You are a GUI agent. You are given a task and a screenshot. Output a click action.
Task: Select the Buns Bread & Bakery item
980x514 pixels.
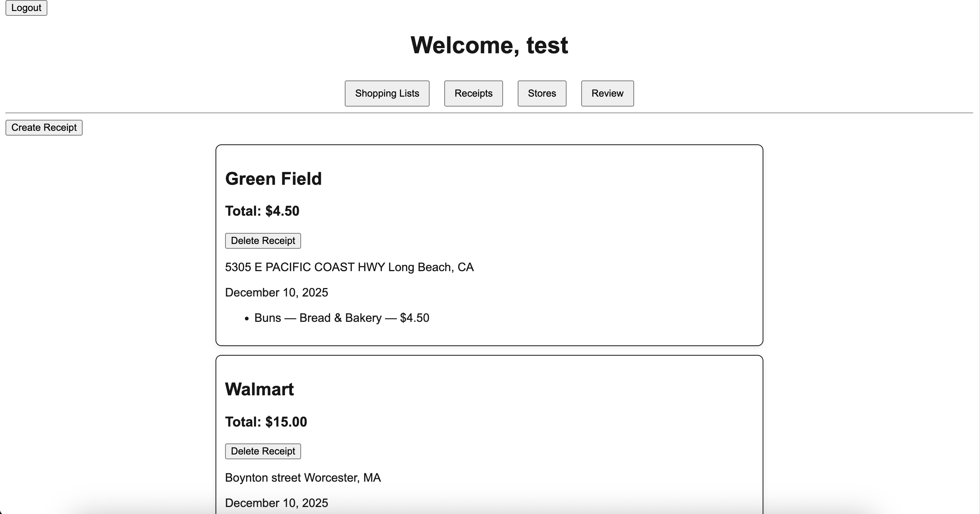coord(341,318)
